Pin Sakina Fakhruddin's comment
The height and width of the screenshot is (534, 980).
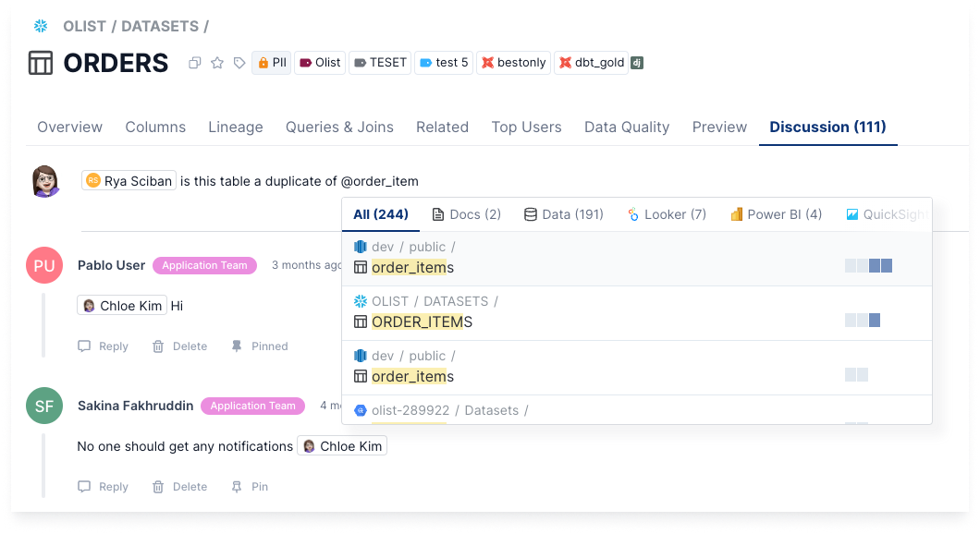point(250,487)
